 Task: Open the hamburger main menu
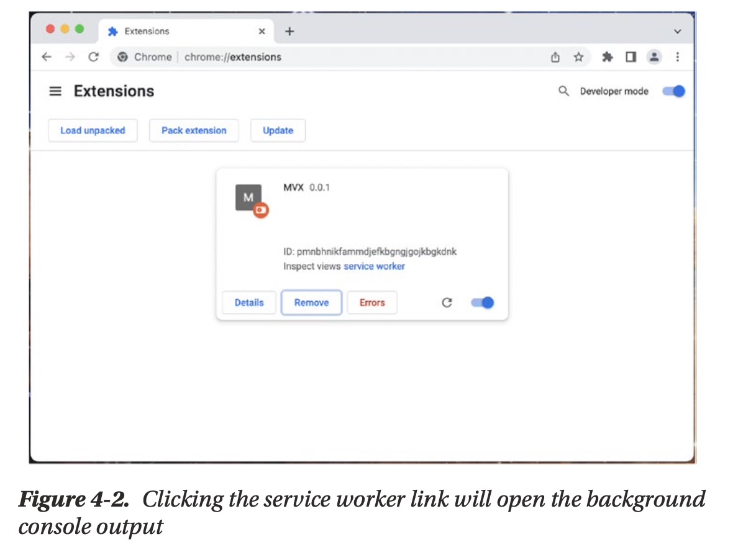[x=55, y=91]
